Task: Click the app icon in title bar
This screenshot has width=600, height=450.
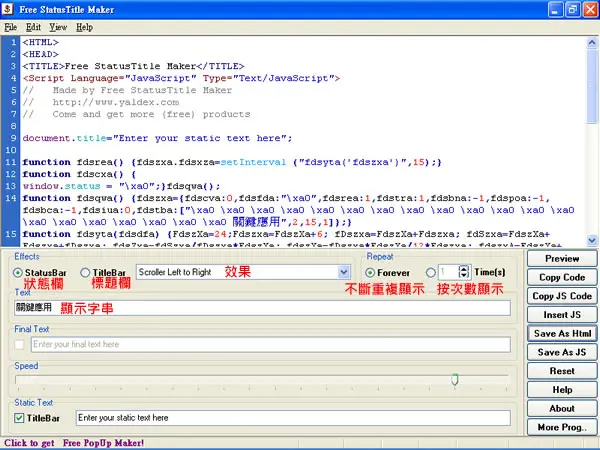Action: 7,9
